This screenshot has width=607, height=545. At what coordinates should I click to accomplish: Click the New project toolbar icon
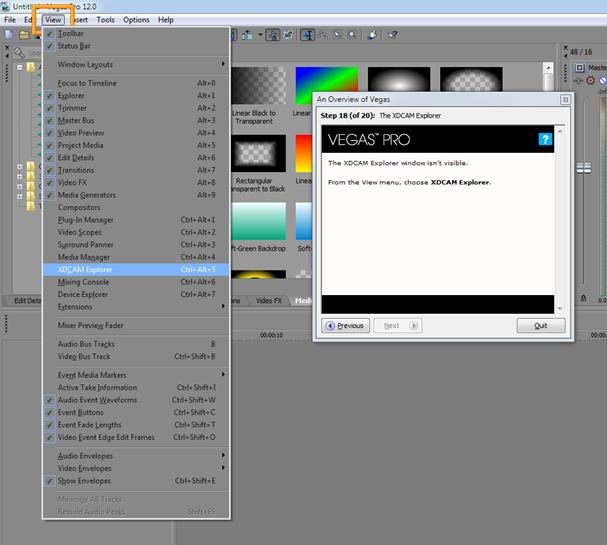pos(9,35)
